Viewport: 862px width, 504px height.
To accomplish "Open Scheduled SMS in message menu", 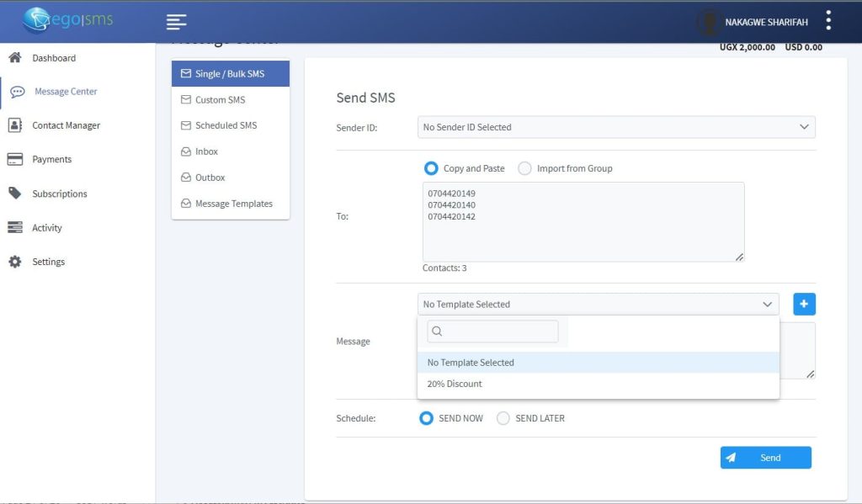I will tap(226, 125).
